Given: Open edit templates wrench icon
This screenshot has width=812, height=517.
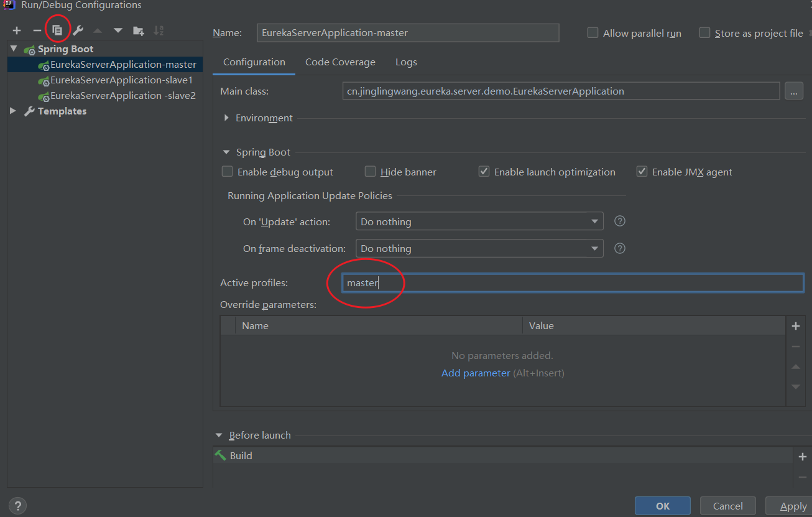Looking at the screenshot, I should pos(78,30).
